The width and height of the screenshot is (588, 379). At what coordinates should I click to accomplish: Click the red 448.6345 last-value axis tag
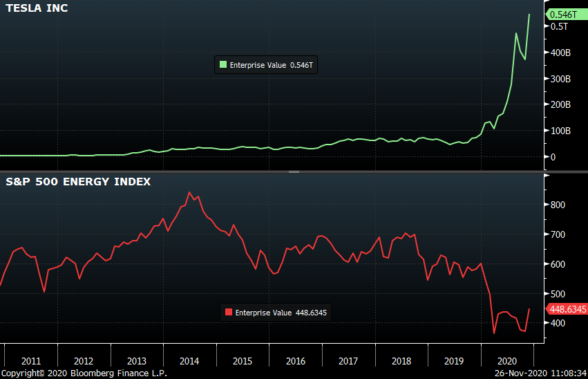pos(567,309)
